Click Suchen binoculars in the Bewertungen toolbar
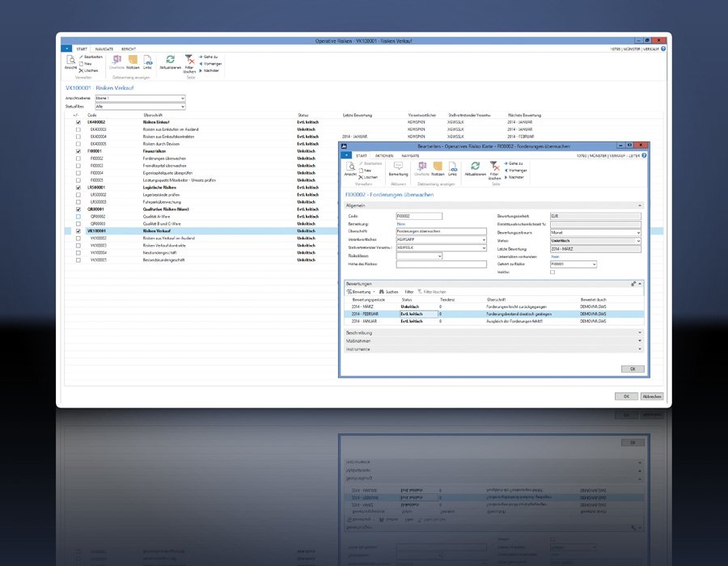The width and height of the screenshot is (728, 566). point(383,291)
